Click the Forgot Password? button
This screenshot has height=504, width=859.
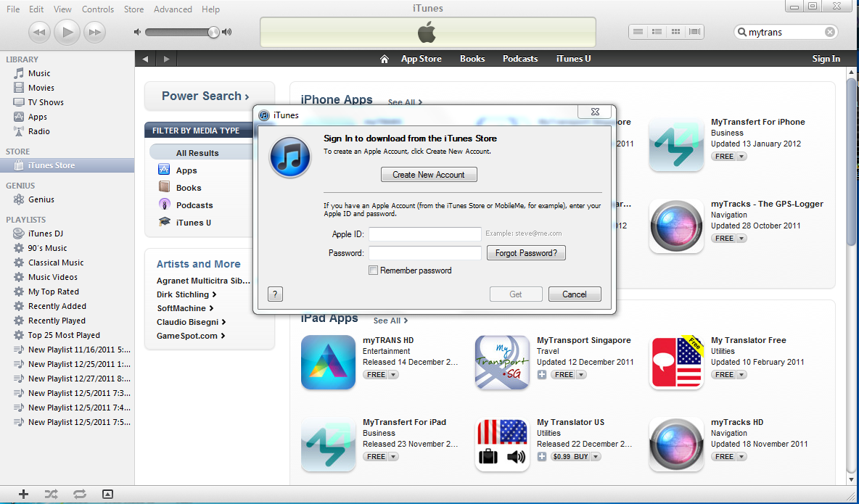coord(526,253)
